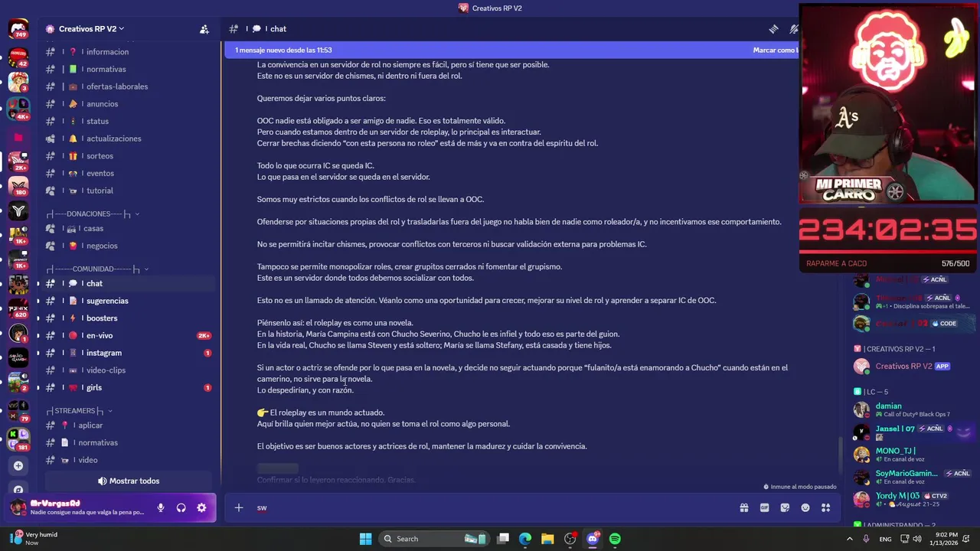Click Mostrar todos button
This screenshot has width=980, height=551.
(129, 481)
